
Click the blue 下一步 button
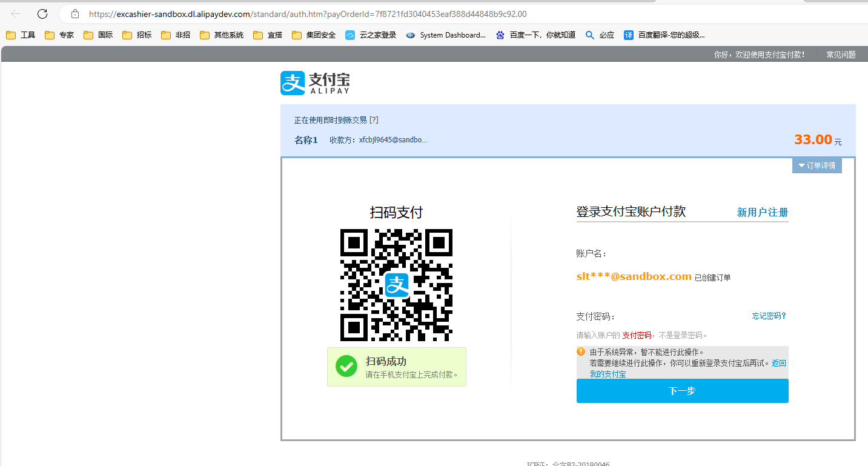point(682,391)
